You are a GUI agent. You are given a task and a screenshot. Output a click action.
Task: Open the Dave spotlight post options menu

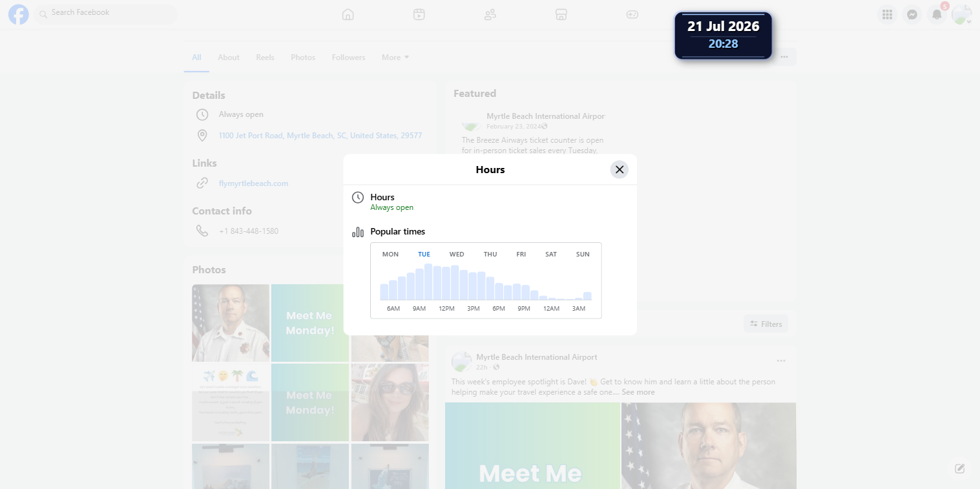pyautogui.click(x=781, y=360)
